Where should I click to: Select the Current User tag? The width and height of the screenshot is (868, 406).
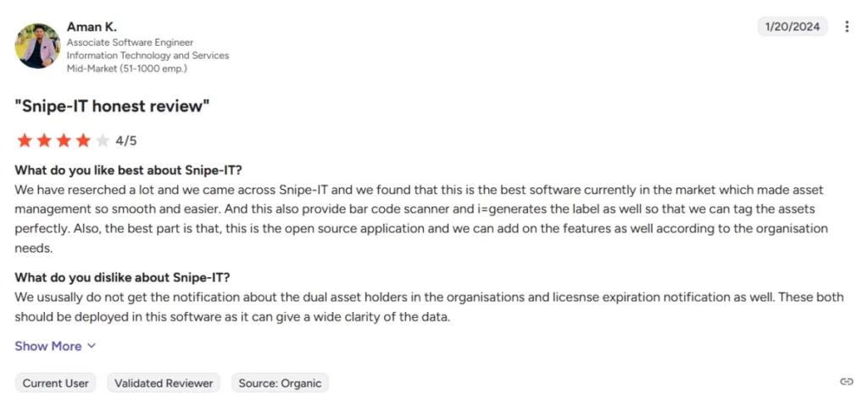point(55,383)
